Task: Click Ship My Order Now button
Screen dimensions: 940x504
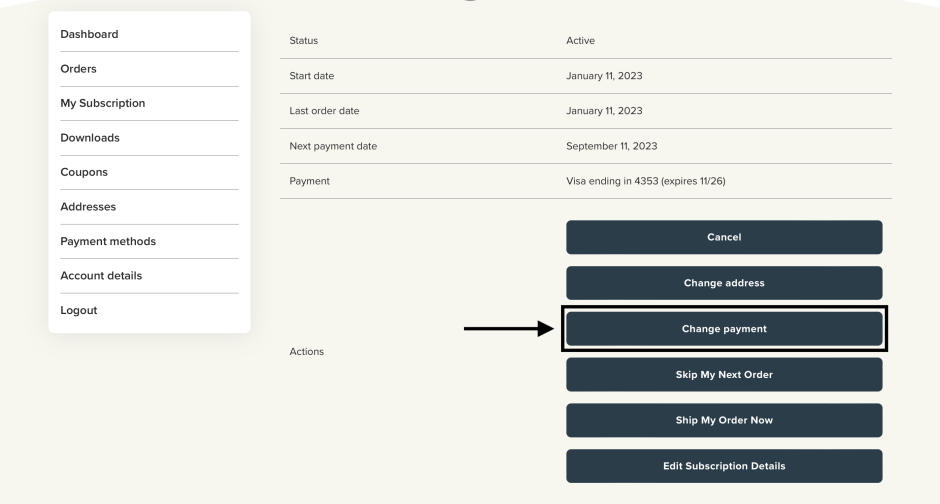Action: [724, 420]
